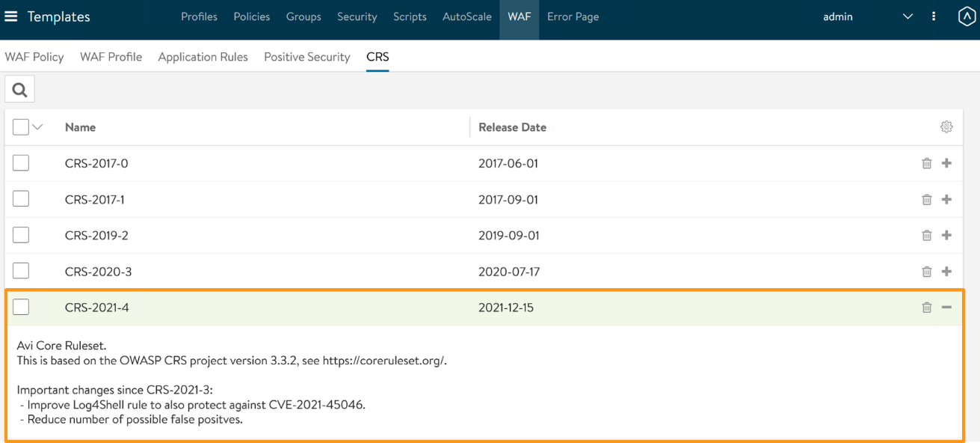Open the select-all dropdown chevron
Screen dimensions: 980x443
37,127
